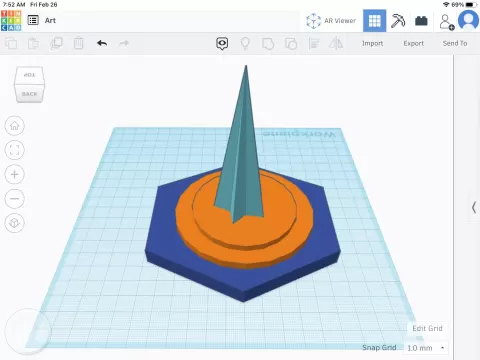Ungroup the selected shapes
This screenshot has height=360, width=480.
click(x=291, y=43)
